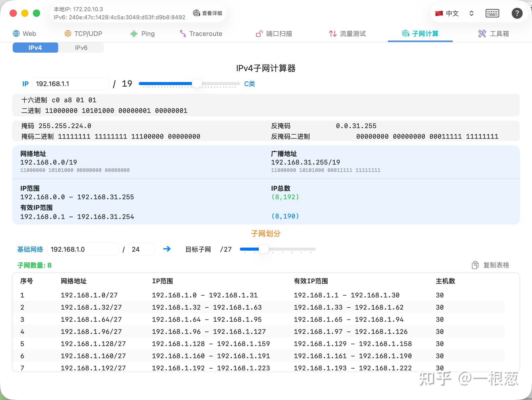Image resolution: width=532 pixels, height=400 pixels.
Task: Select the 子网计算 tab
Action: (420, 34)
